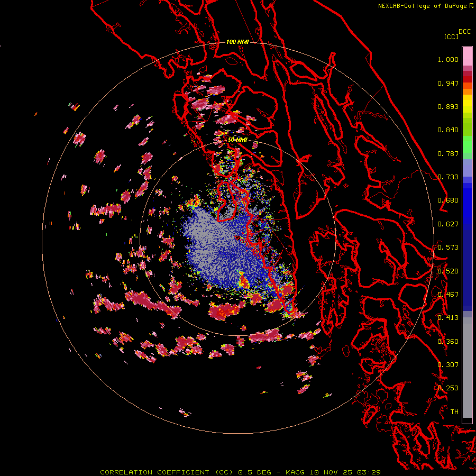Click the 50 NMI range ring label
476x476 pixels.
point(237,140)
